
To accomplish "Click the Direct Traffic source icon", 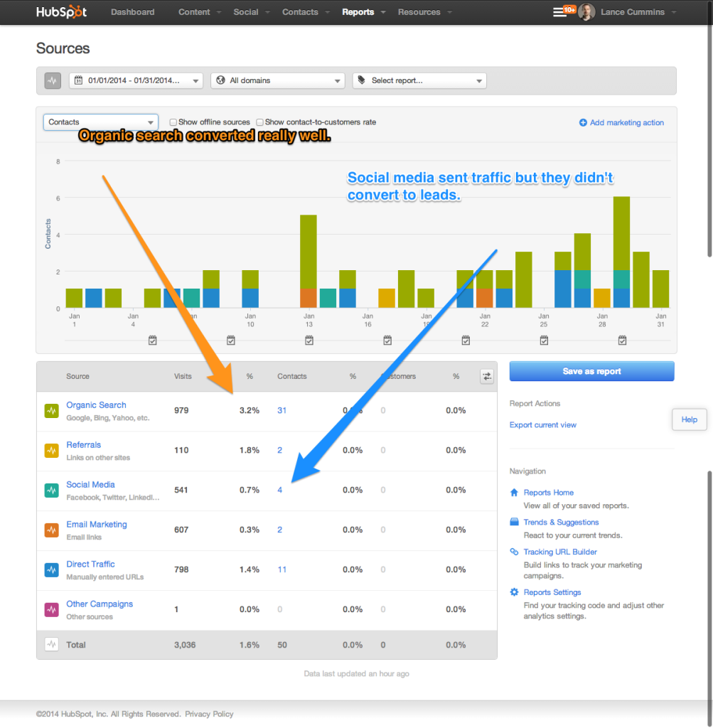I will pos(51,569).
